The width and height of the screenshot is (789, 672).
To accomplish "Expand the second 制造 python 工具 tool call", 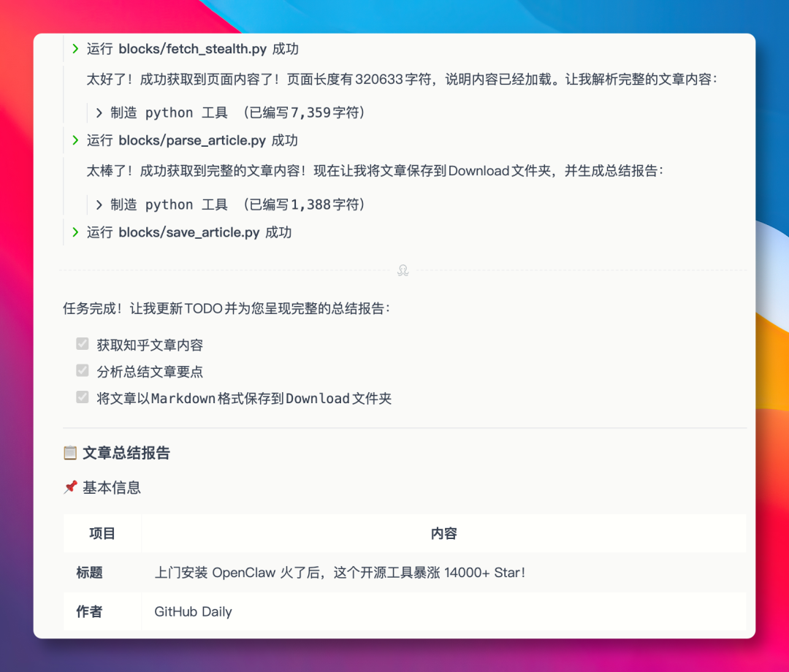I will [99, 205].
